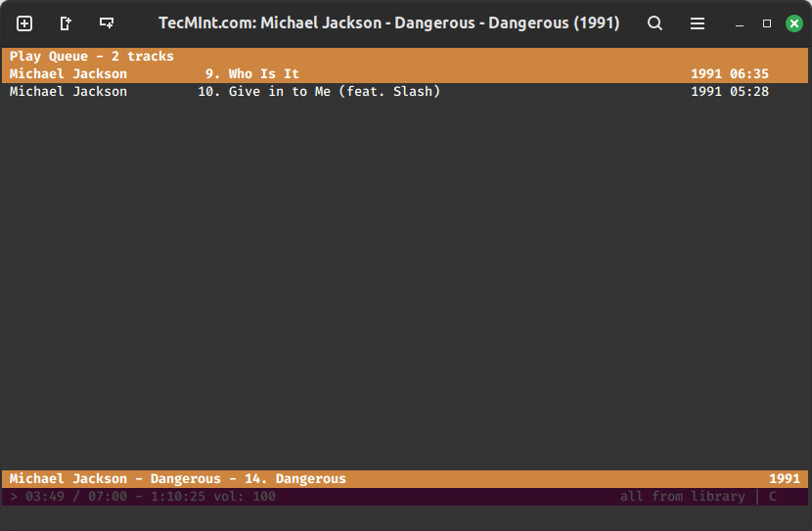
Task: Click the all from library status
Action: [x=683, y=497]
